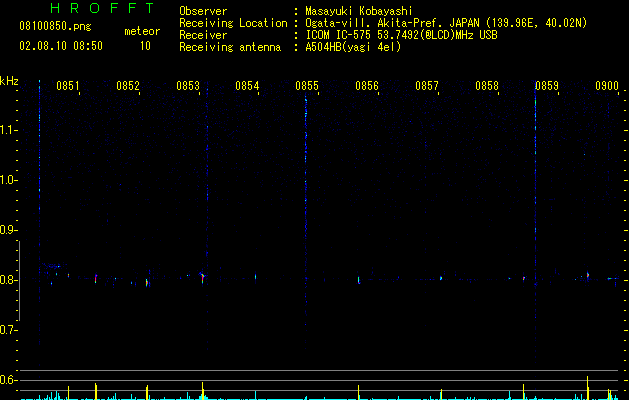
Task: Click the tallest yellow intensity spike near 0900
Action: (588, 388)
